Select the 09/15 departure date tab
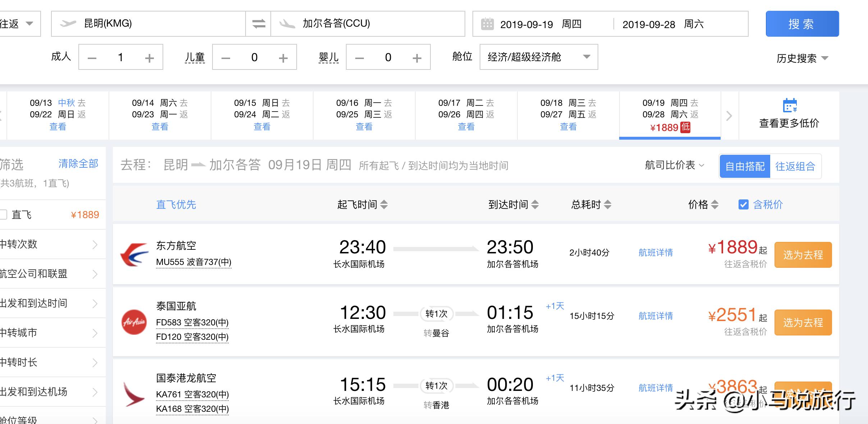The height and width of the screenshot is (424, 868). (x=261, y=114)
